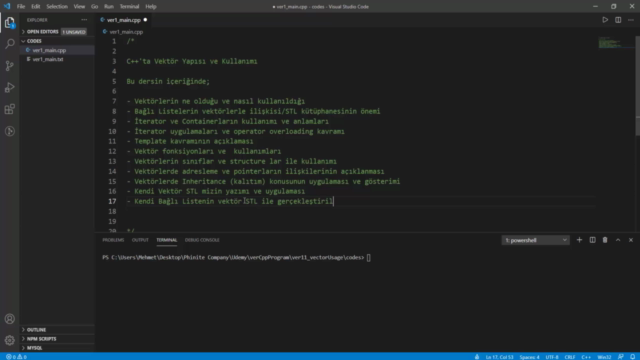Viewport: 640px width, 360px height.
Task: Collapse the CODES folder section
Action: pos(34,41)
